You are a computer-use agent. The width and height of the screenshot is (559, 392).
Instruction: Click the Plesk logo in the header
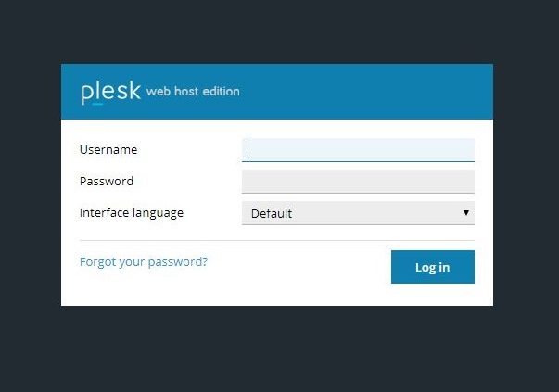(110, 92)
